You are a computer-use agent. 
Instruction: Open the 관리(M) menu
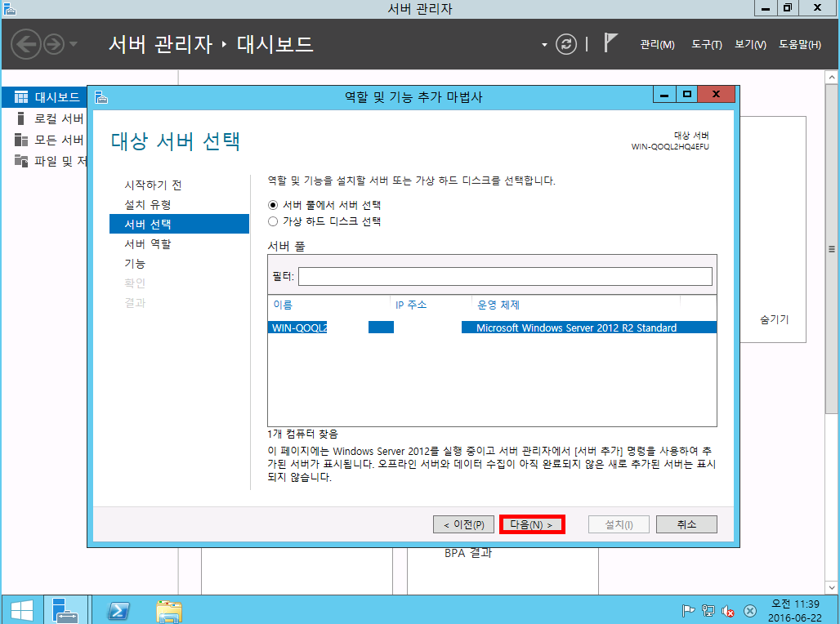pyautogui.click(x=657, y=45)
